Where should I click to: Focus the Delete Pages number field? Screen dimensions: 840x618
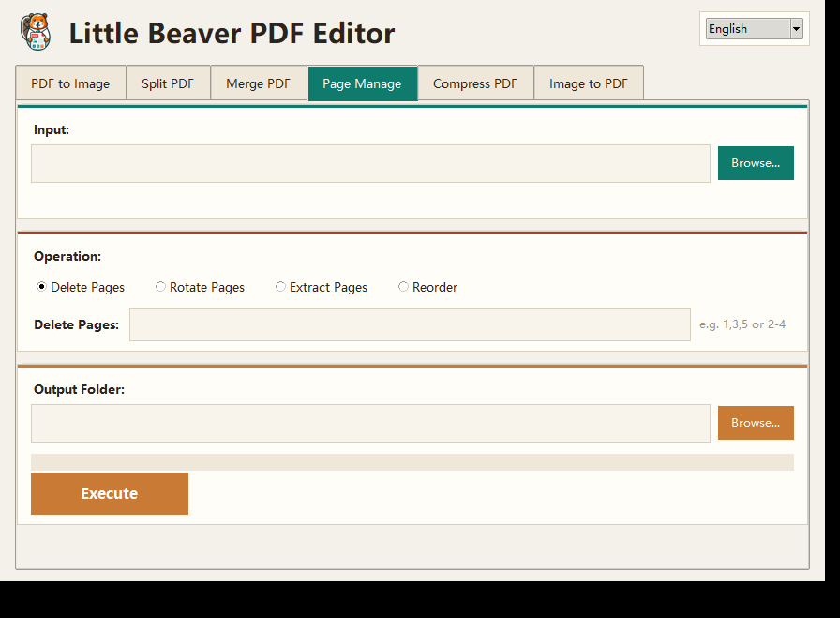410,324
